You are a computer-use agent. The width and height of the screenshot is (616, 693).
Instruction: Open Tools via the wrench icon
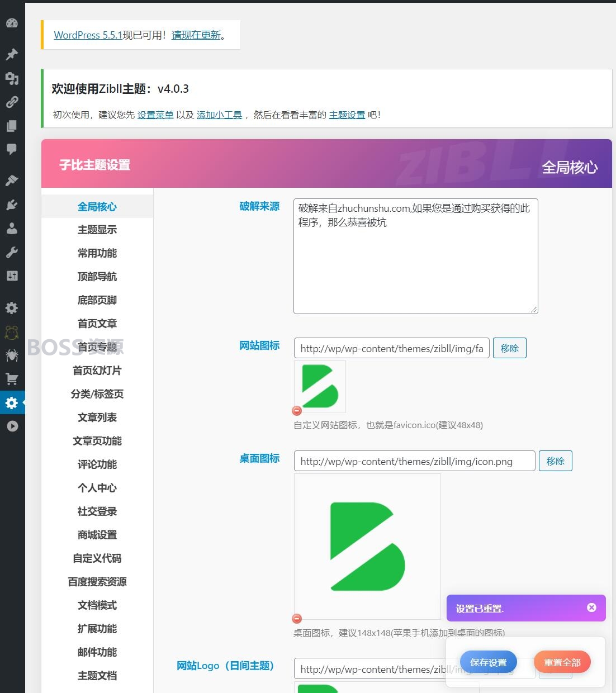(12, 252)
